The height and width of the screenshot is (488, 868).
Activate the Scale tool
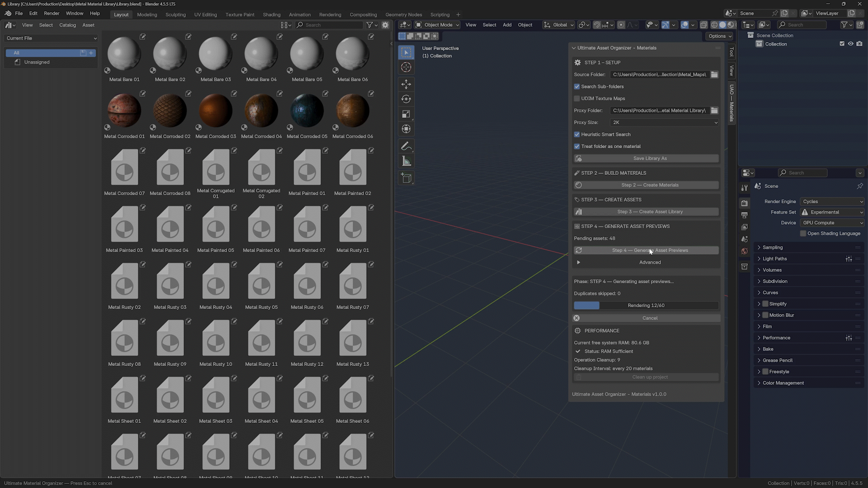[406, 114]
